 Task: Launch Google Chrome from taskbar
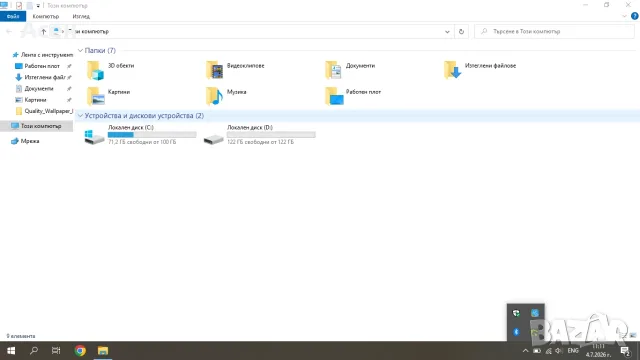80,351
